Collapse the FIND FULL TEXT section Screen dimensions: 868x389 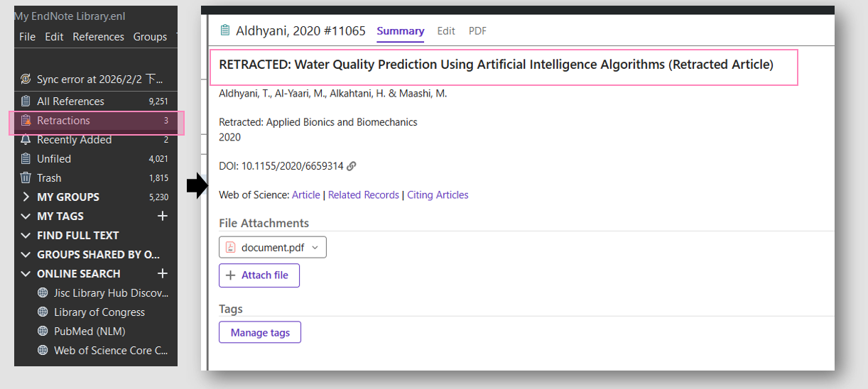(26, 235)
